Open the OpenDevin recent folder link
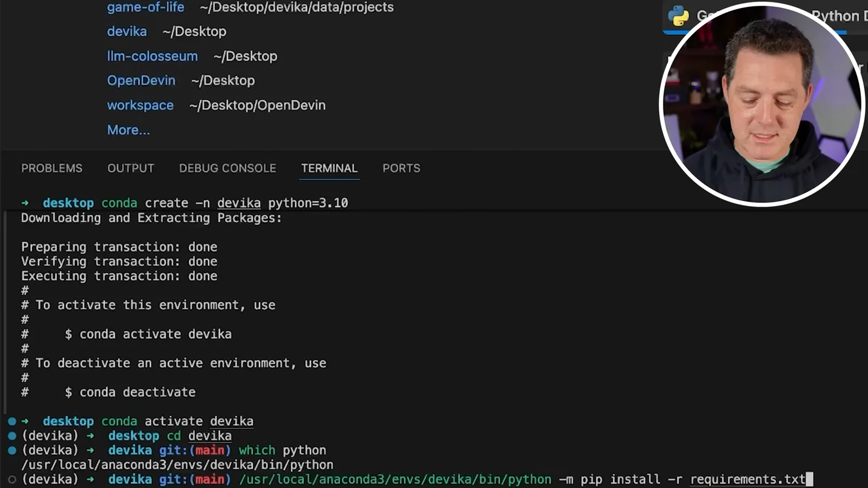Image resolution: width=868 pixels, height=488 pixels. coord(141,81)
